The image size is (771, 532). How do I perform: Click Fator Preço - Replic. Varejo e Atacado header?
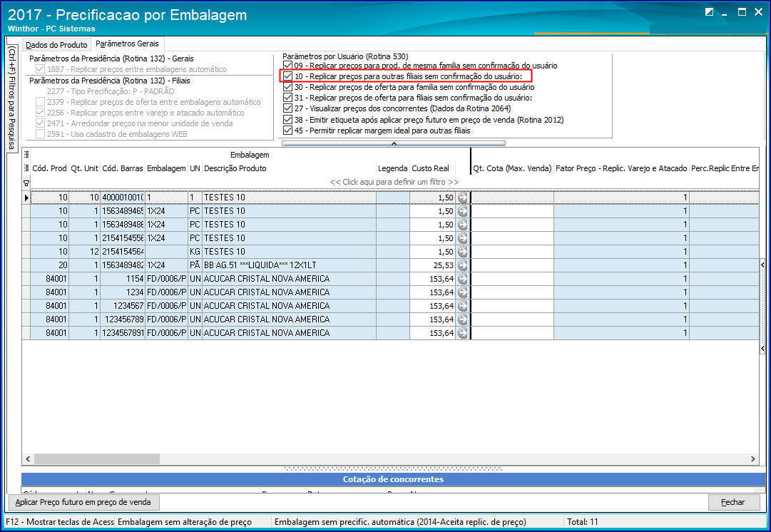coord(621,168)
